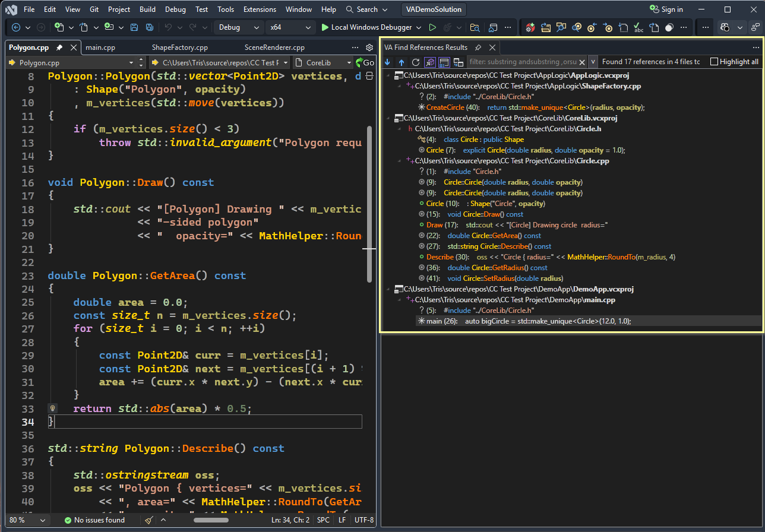Open the x64 platform dropdown

pyautogui.click(x=290, y=27)
